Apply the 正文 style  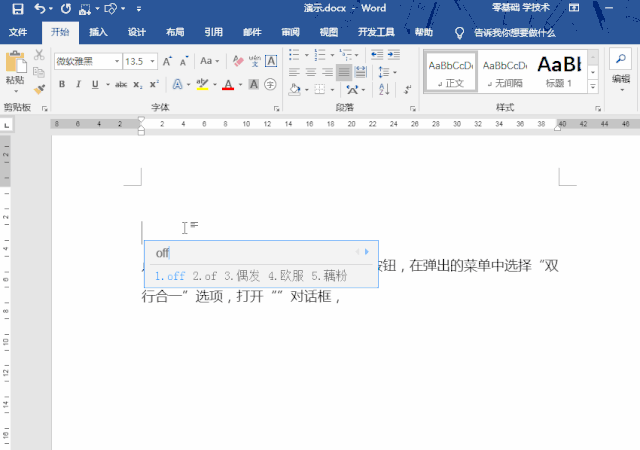pyautogui.click(x=451, y=72)
